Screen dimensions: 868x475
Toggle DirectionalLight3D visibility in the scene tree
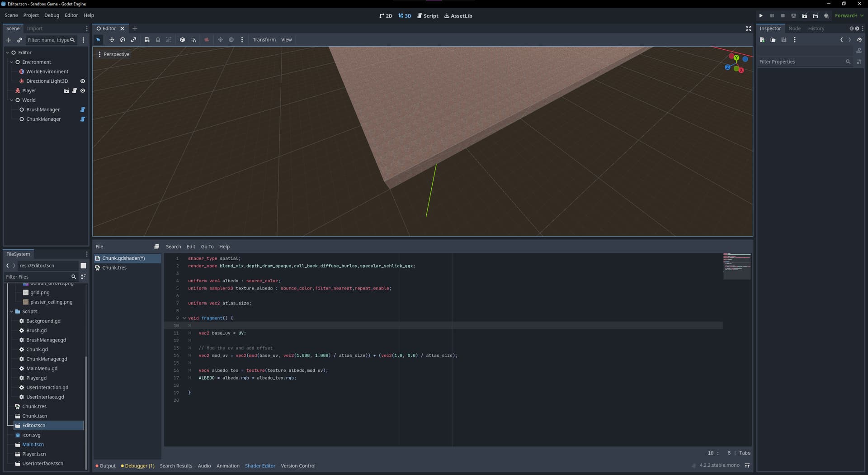pyautogui.click(x=82, y=81)
